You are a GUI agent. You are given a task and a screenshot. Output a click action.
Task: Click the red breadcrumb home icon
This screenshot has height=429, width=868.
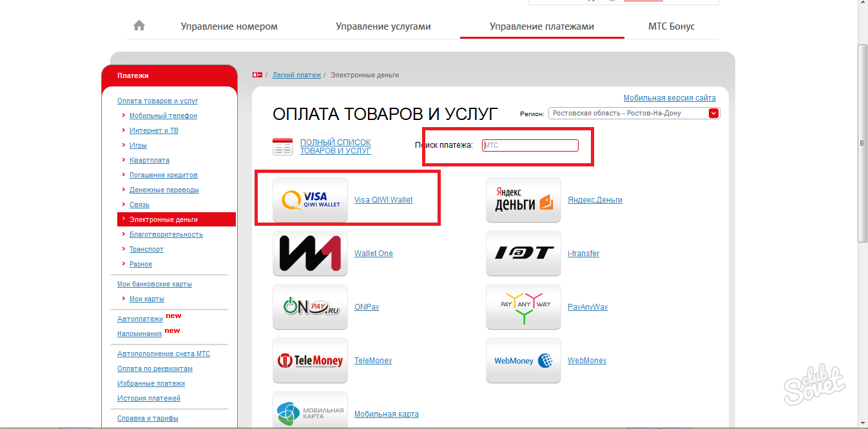(x=257, y=75)
